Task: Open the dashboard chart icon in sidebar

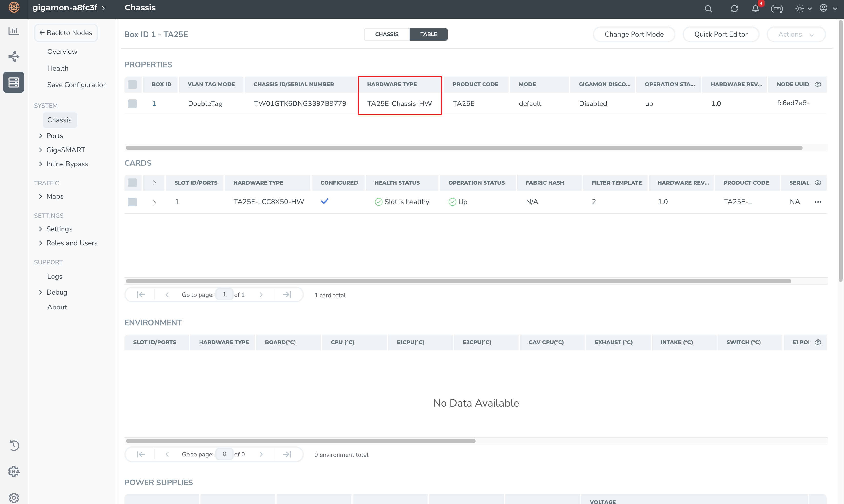Action: coord(14,31)
